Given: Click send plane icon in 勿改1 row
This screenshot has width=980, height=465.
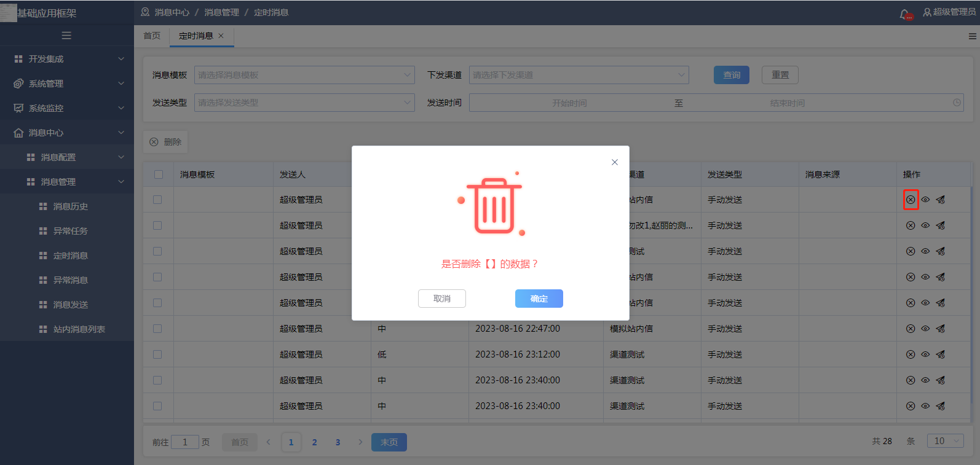Looking at the screenshot, I should 941,225.
